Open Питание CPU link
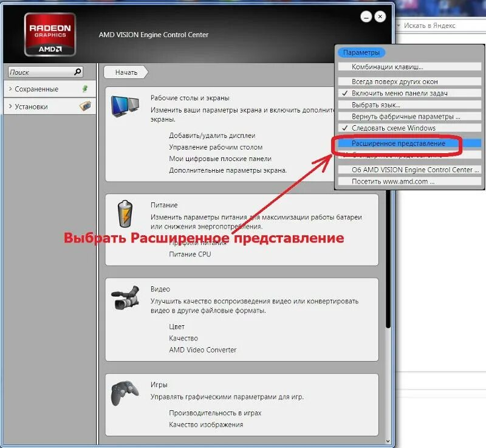Viewport: 486px width, 448px height. point(190,254)
